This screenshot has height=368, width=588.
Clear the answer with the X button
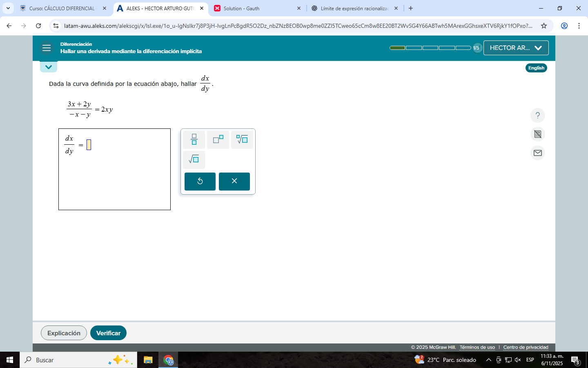234,181
